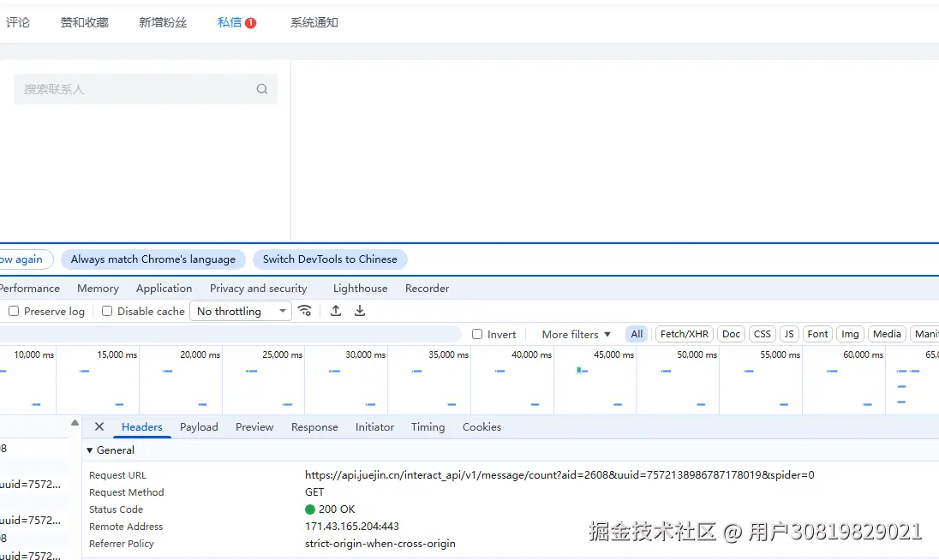Switch to the Timing tab
The image size is (939, 560).
(x=428, y=426)
